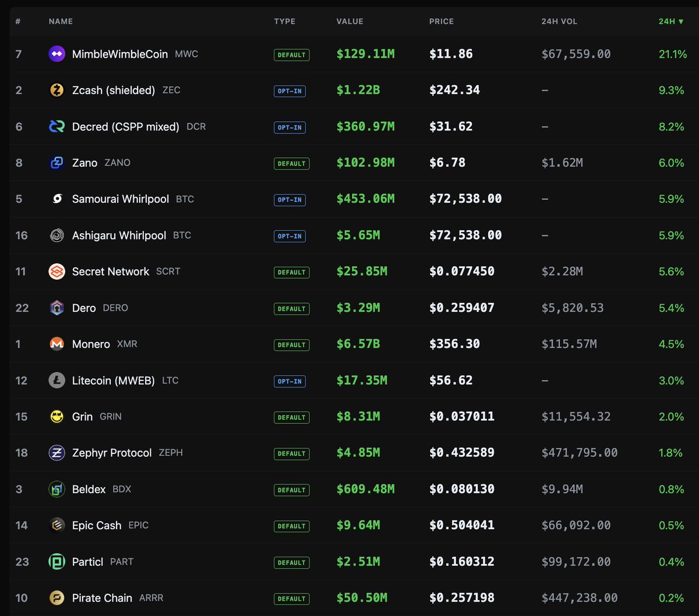Click the $0.432589 Zephyr price
Viewport: 699px width, 616px height.
[462, 453]
